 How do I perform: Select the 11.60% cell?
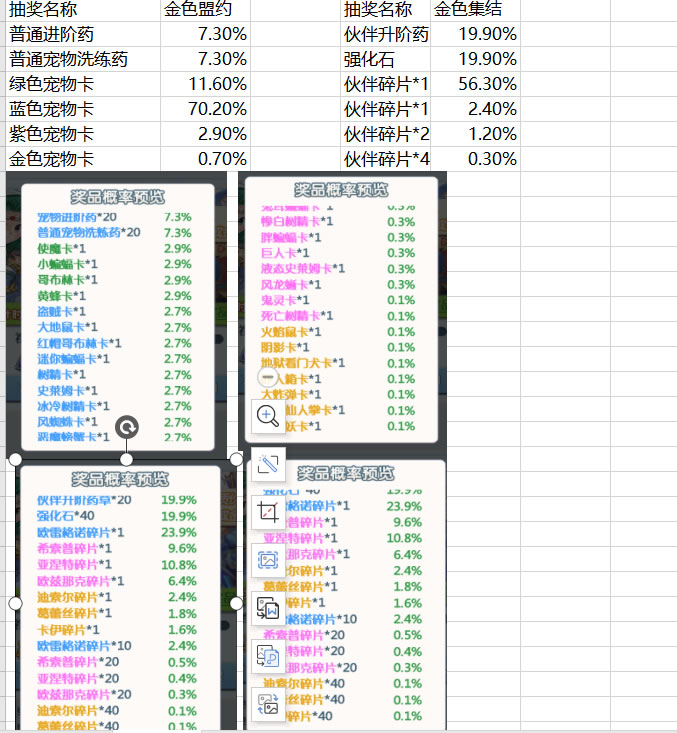tap(205, 84)
